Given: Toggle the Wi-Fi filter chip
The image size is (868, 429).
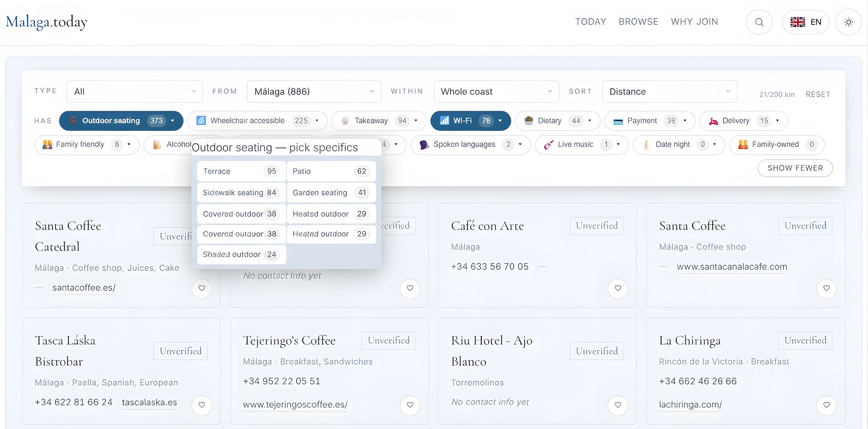Looking at the screenshot, I should [470, 121].
